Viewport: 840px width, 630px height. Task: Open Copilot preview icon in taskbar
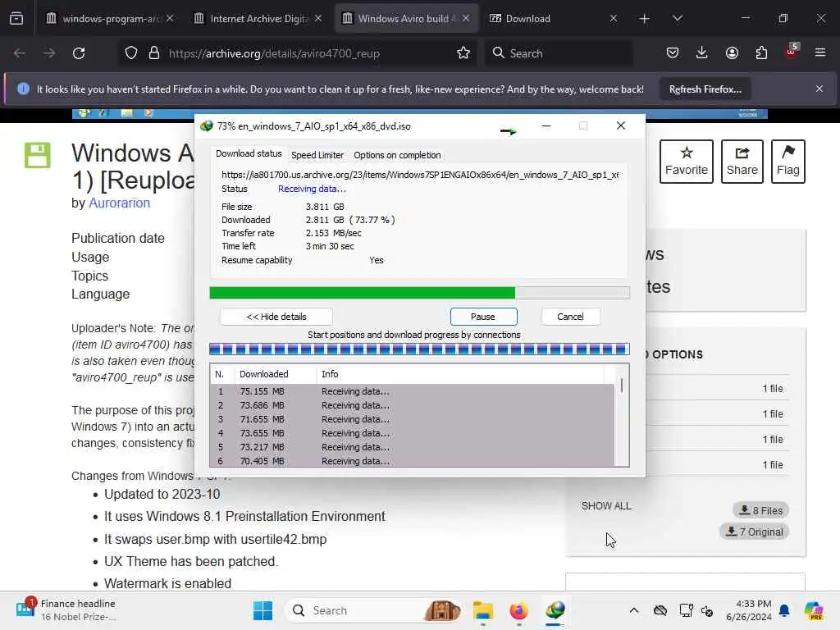coord(814,610)
